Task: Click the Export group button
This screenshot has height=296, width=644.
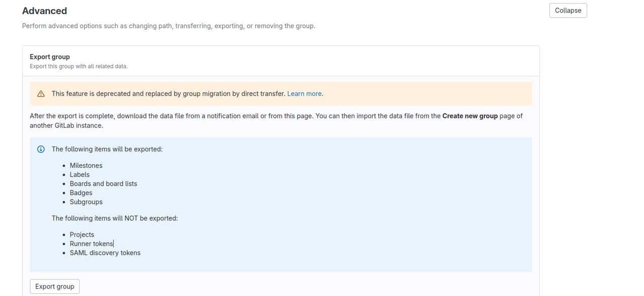Action: point(54,286)
